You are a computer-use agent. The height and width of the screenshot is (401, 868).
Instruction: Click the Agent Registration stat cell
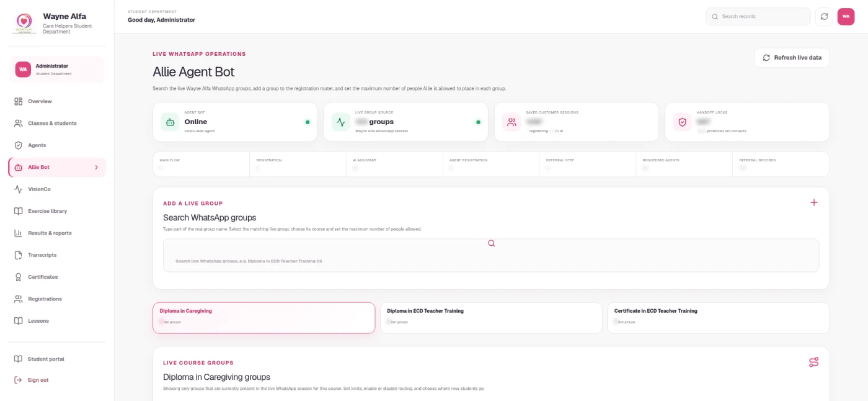tap(491, 164)
